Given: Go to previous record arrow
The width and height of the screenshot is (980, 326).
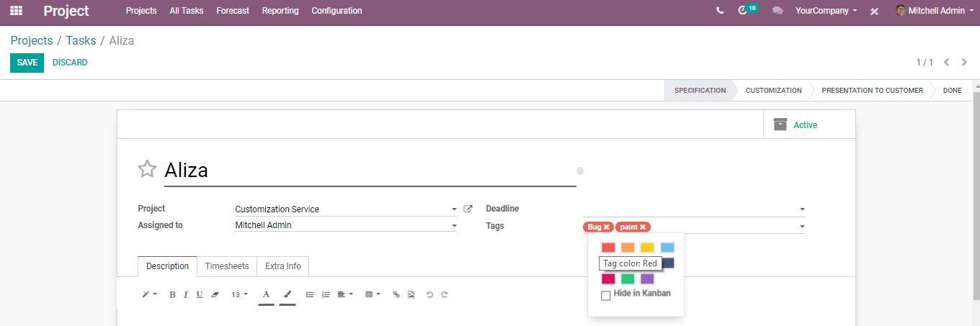Looking at the screenshot, I should pos(947,63).
